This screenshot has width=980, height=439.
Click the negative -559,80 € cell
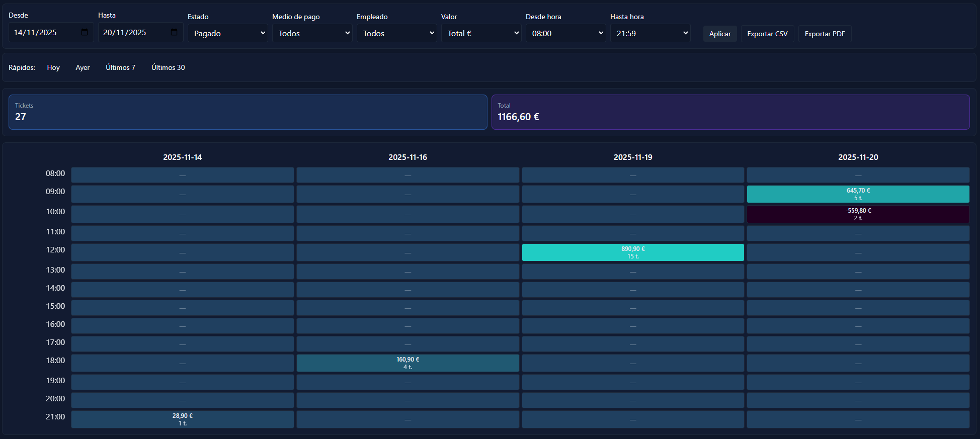(x=858, y=214)
